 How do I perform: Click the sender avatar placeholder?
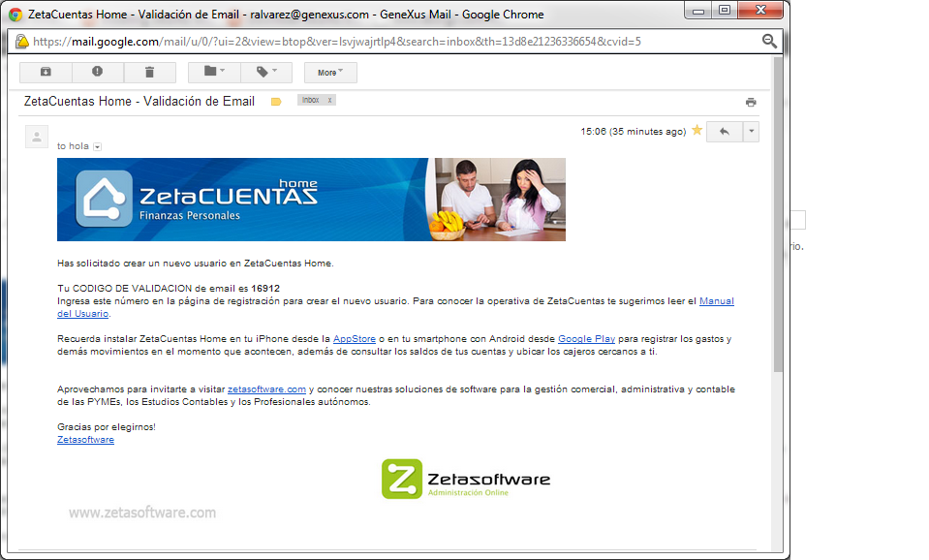coord(37,137)
